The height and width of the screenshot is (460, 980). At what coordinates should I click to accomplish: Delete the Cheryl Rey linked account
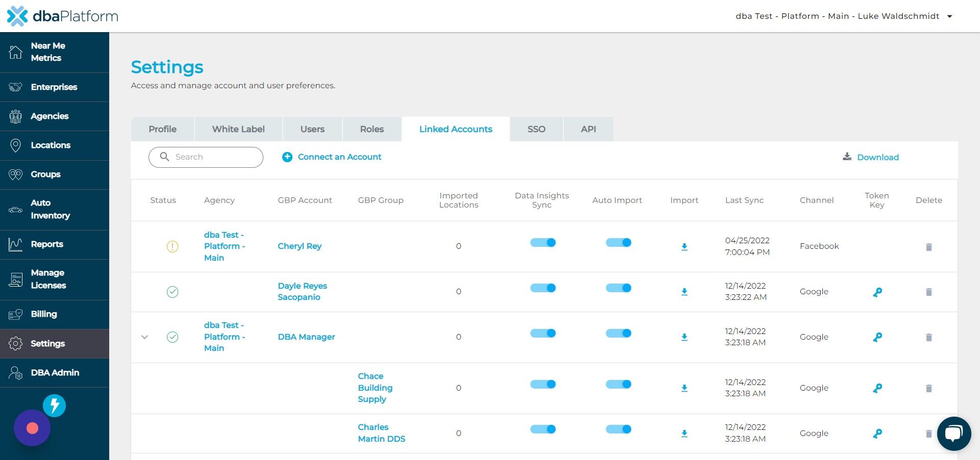[x=929, y=247]
